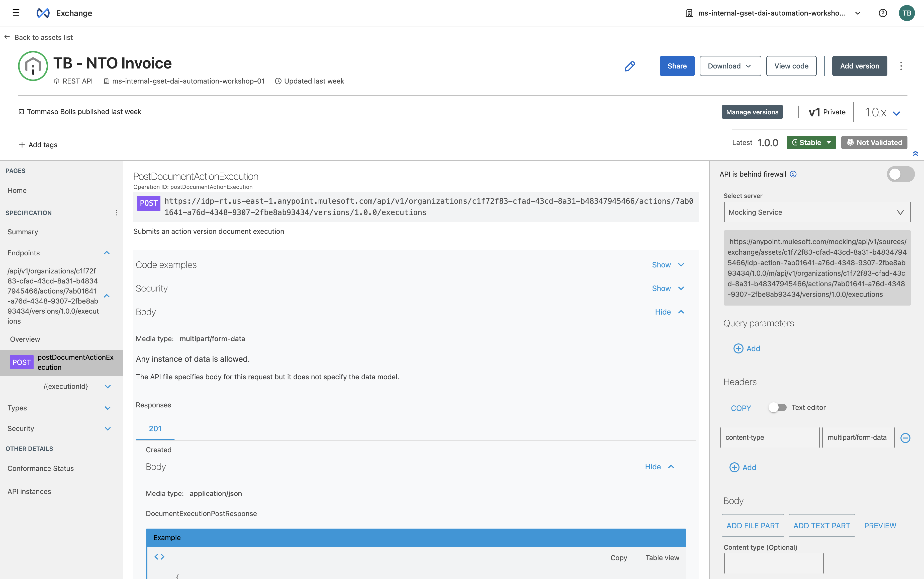Open the Mocking Service server dropdown
Image resolution: width=924 pixels, height=579 pixels.
click(x=817, y=212)
